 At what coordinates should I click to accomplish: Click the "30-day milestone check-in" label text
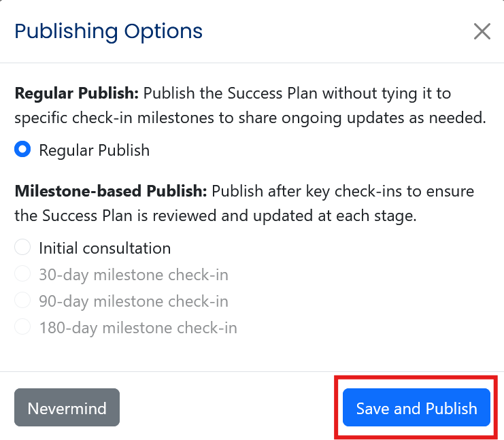coord(133,275)
